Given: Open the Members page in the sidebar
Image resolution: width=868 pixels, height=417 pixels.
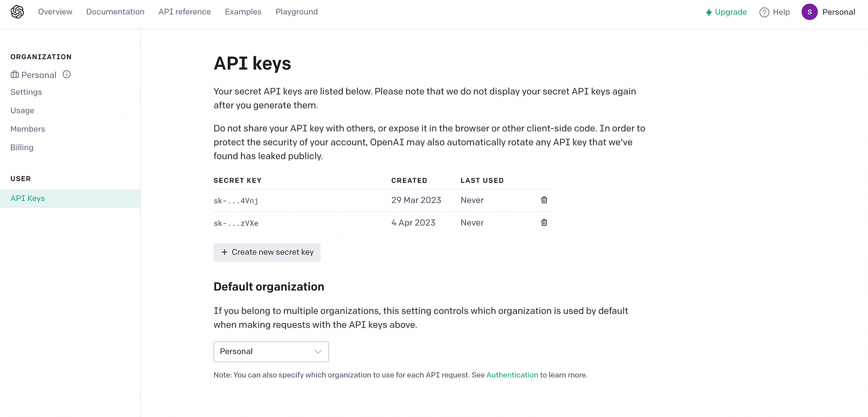Looking at the screenshot, I should click(x=28, y=129).
